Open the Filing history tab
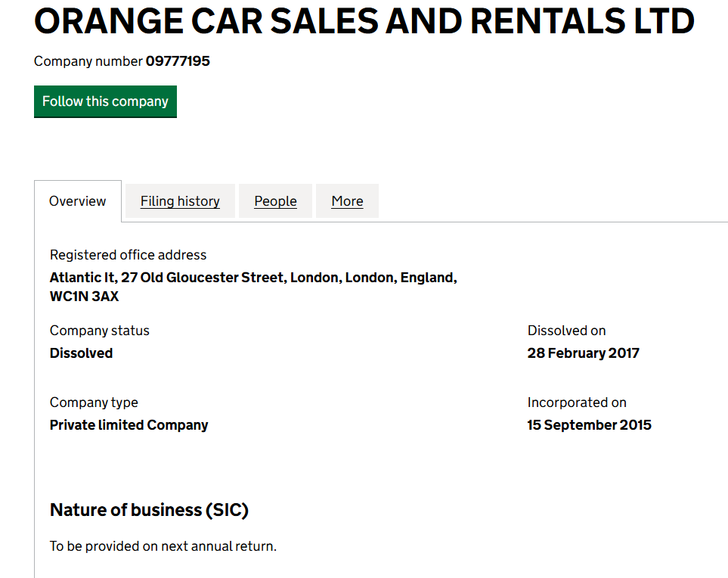This screenshot has height=578, width=728. (180, 201)
